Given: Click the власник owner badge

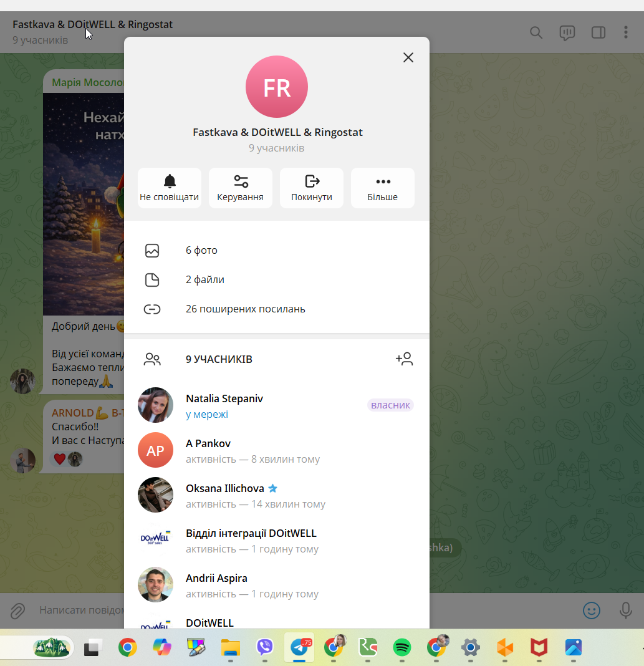Looking at the screenshot, I should click(x=390, y=405).
